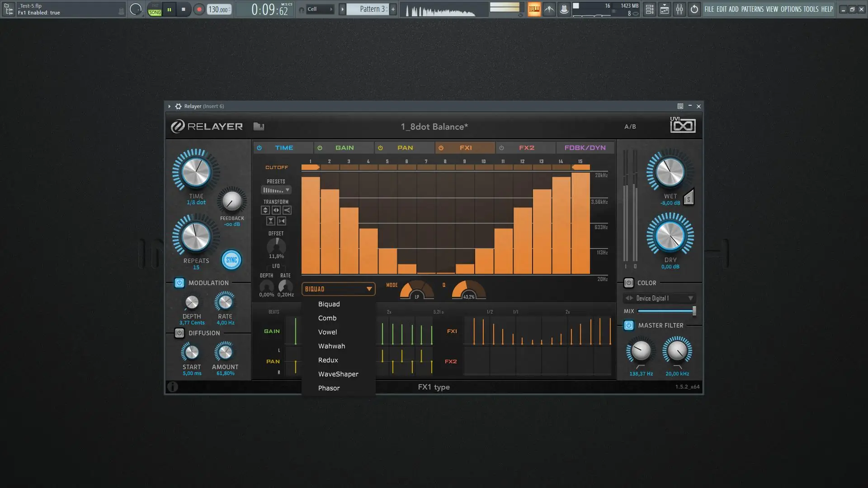Toggle the Modulation section power button
The image size is (868, 488).
pyautogui.click(x=179, y=283)
